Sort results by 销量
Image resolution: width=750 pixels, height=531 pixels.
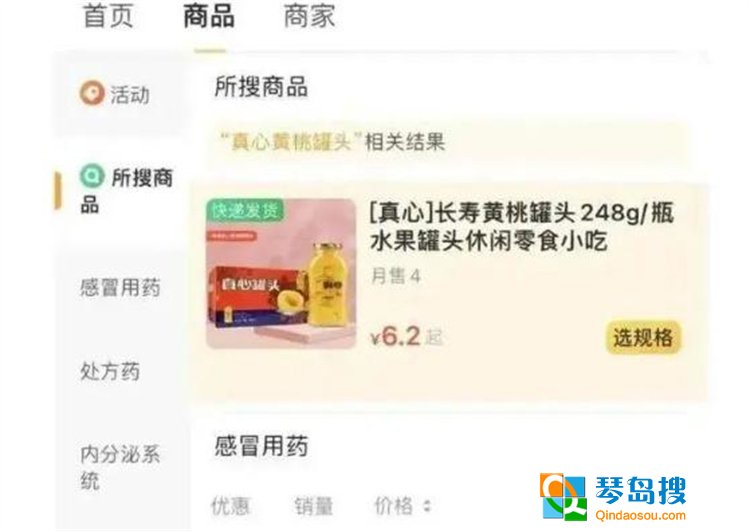point(314,506)
